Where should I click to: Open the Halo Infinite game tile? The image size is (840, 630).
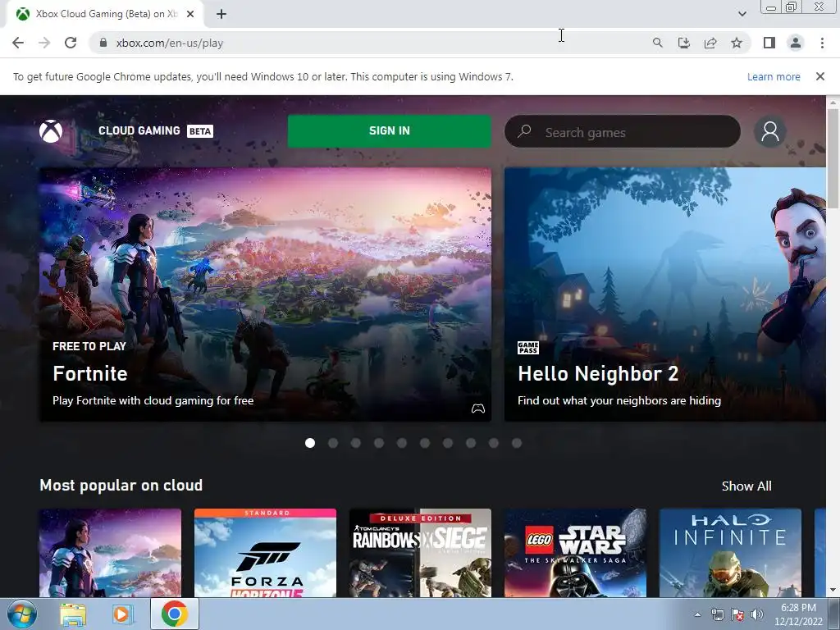pos(730,553)
